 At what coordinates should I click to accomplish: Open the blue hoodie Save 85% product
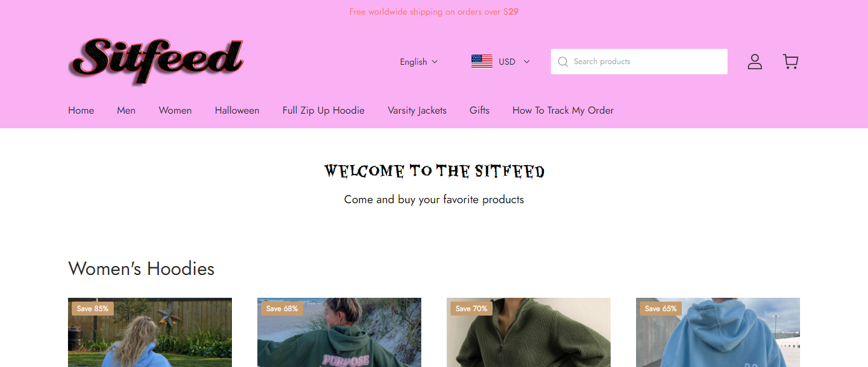(x=150, y=332)
